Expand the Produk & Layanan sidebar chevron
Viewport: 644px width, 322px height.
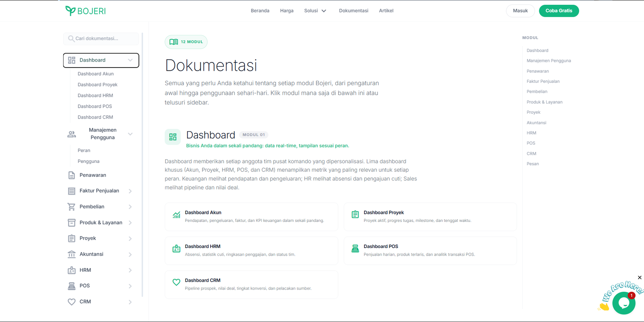[x=130, y=223]
